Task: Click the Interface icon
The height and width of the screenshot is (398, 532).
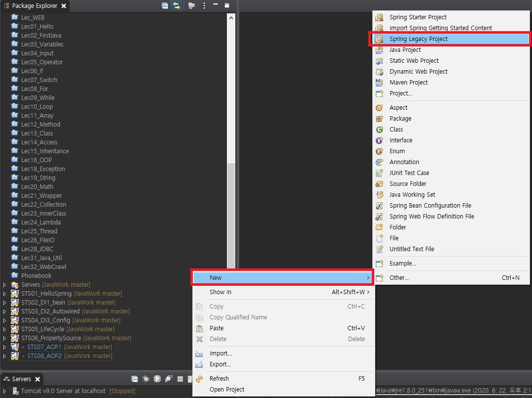Action: (379, 140)
